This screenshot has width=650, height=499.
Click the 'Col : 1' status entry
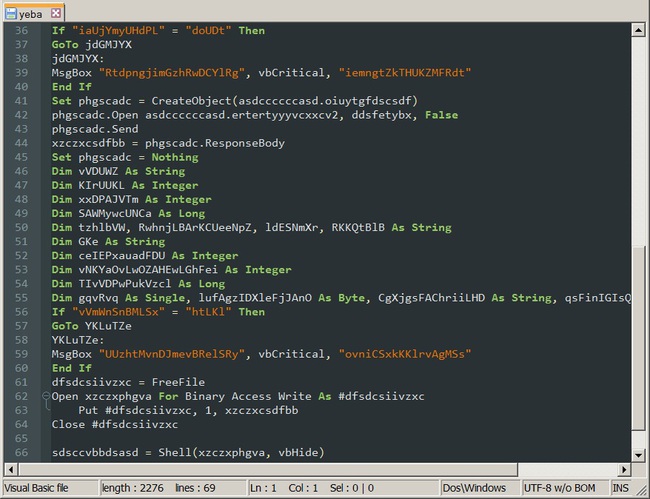[x=303, y=488]
